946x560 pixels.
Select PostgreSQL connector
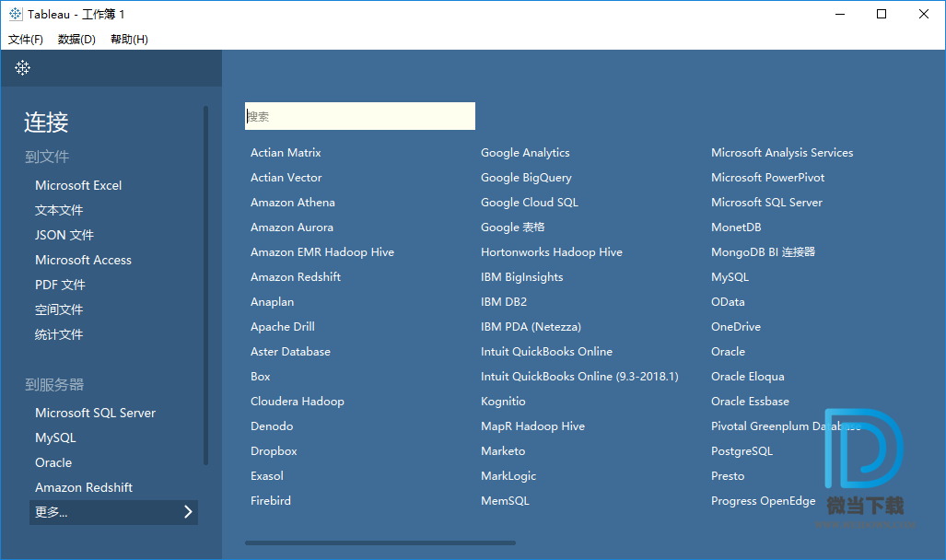click(742, 450)
